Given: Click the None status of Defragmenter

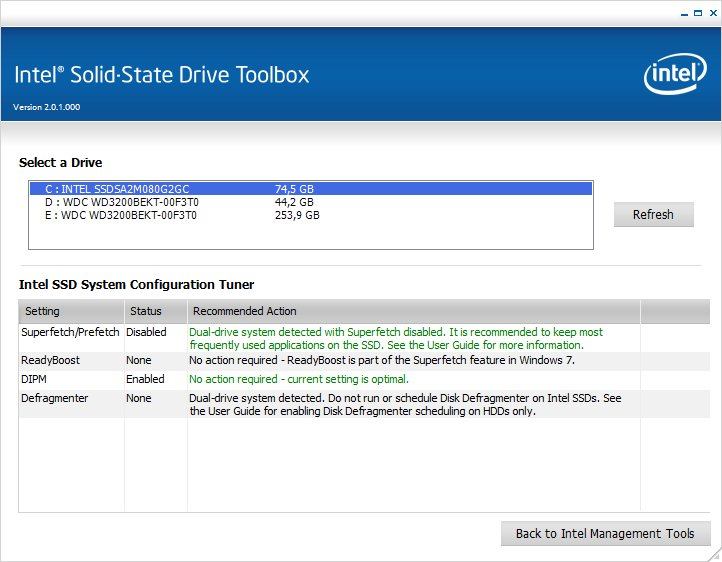Looking at the screenshot, I should [139, 398].
